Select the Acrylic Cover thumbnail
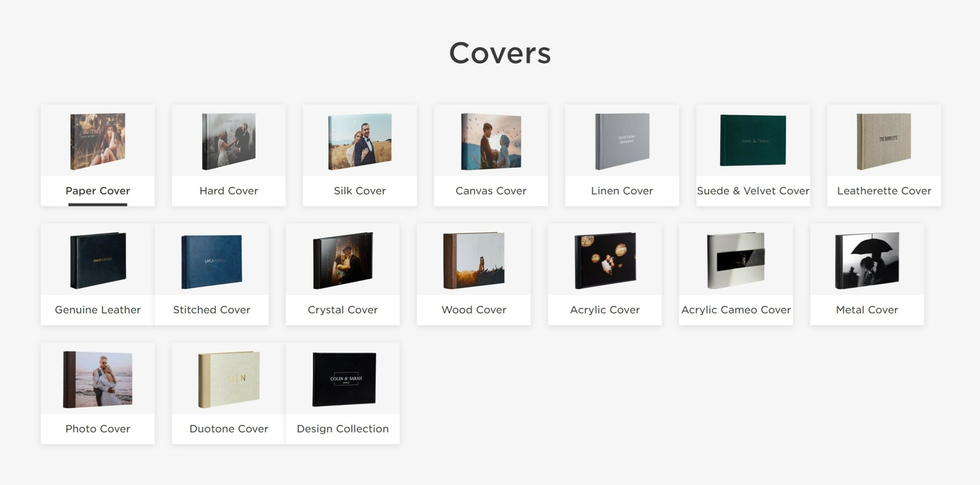 pyautogui.click(x=605, y=260)
